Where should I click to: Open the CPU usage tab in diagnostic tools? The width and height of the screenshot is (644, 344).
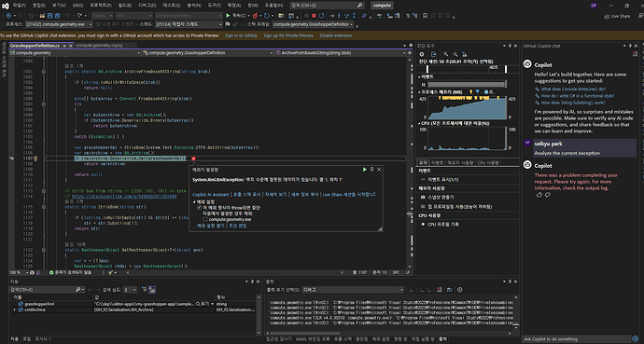(x=487, y=163)
